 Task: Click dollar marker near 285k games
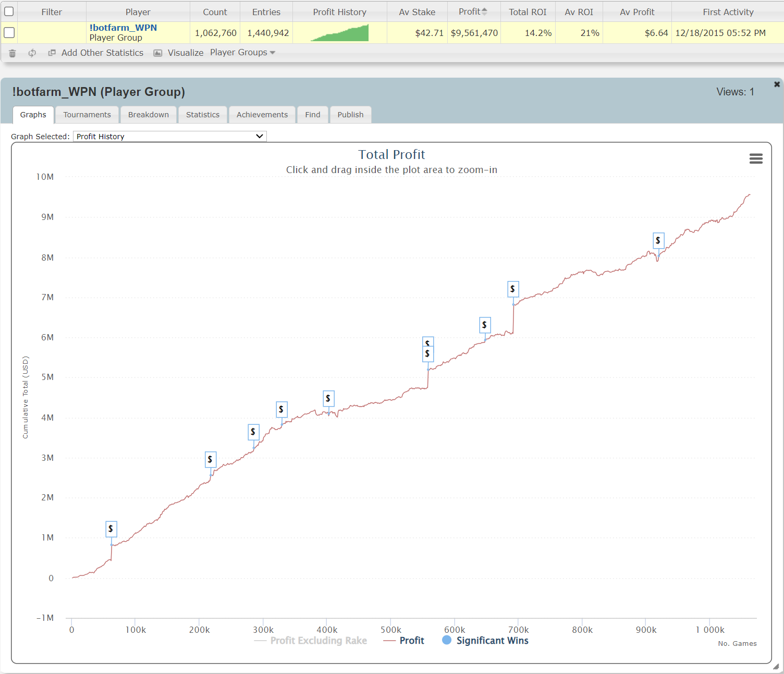tap(253, 432)
